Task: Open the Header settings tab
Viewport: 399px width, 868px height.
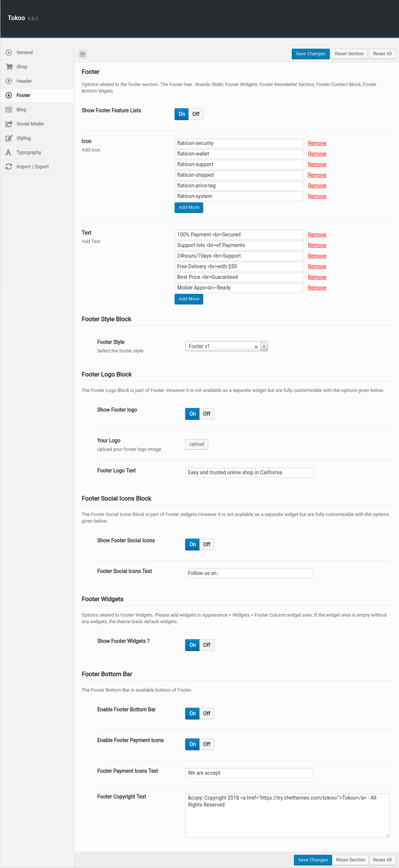Action: click(x=37, y=81)
